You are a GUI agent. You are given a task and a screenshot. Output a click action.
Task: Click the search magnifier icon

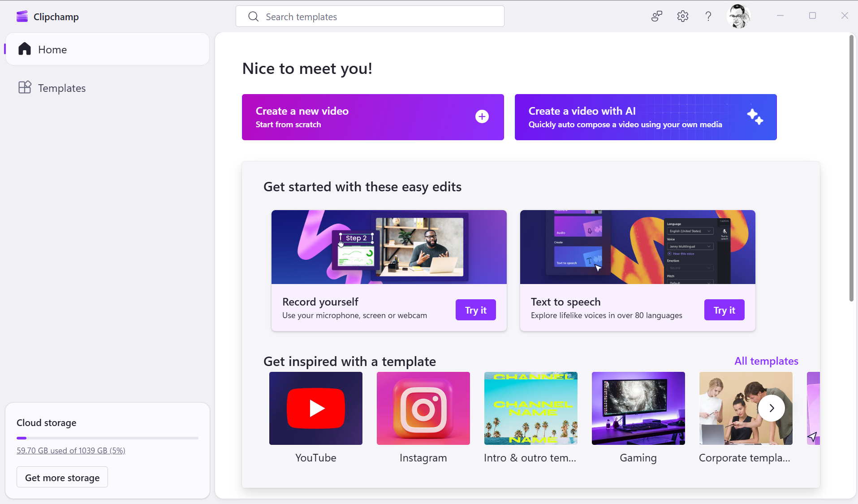tap(254, 17)
